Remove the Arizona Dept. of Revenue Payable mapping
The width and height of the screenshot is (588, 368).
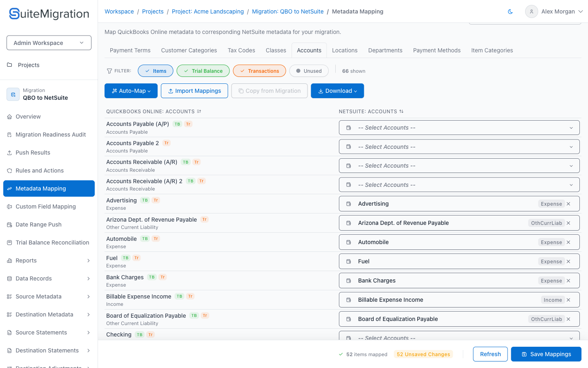pos(568,223)
